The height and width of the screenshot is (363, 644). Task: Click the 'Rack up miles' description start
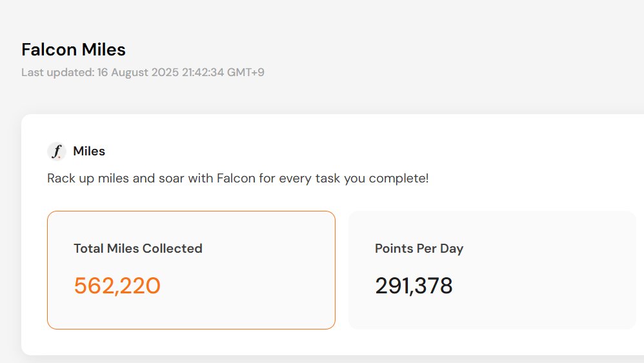point(88,179)
